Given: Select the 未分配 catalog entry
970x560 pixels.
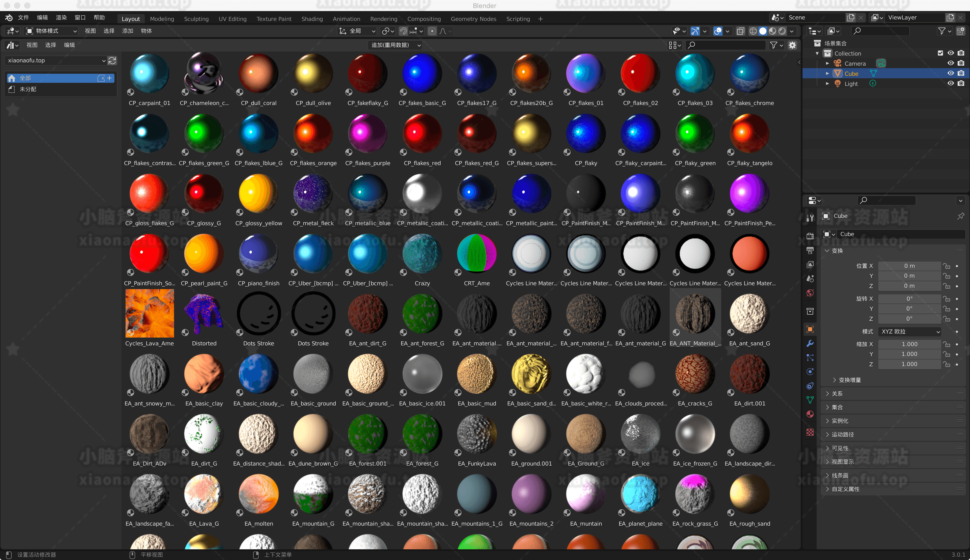Looking at the screenshot, I should [28, 89].
